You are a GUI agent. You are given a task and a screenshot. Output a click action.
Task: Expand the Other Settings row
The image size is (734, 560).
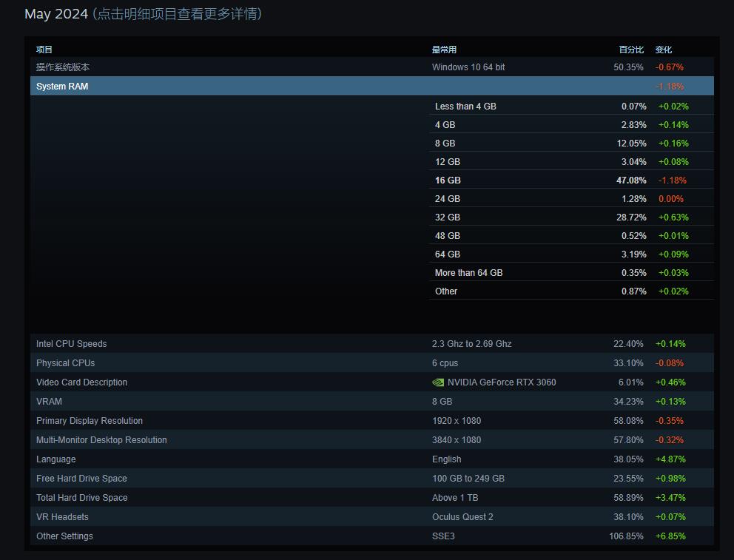[64, 536]
